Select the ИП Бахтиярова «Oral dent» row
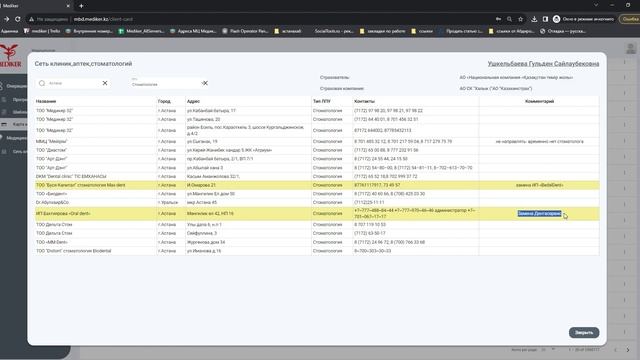This screenshot has height=360, width=640. click(x=317, y=213)
